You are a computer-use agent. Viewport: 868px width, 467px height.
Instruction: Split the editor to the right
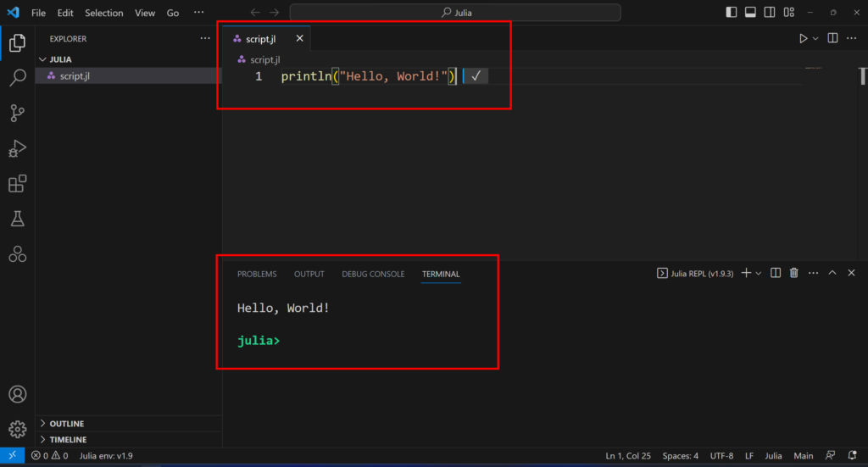pos(832,38)
